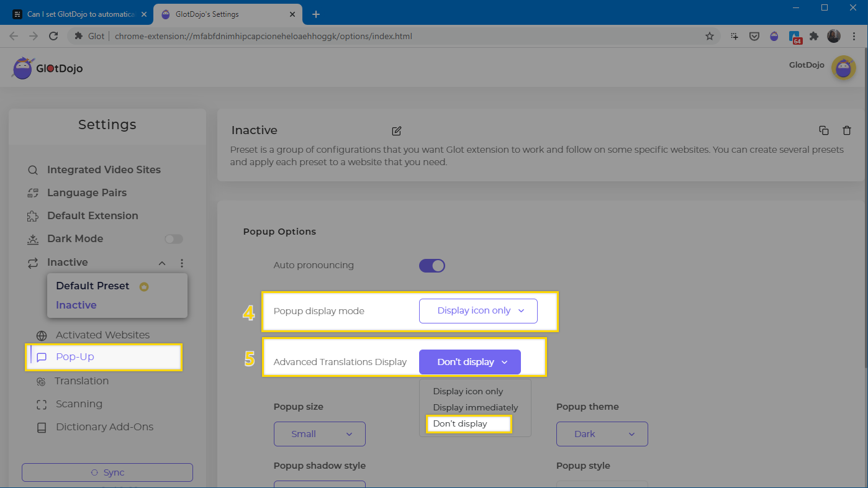Select Default Preset in preset list
Viewport: 868px width, 488px height.
tap(93, 286)
